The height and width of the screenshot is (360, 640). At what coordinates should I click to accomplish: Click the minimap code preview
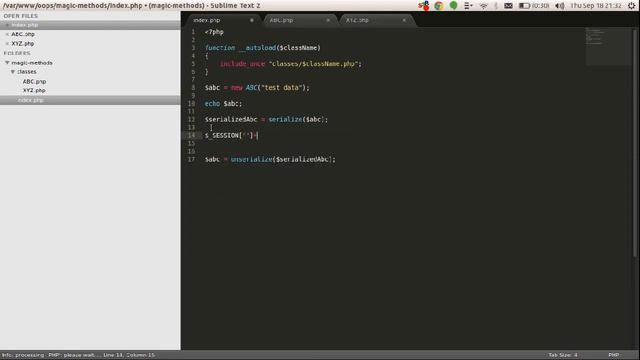[x=608, y=46]
